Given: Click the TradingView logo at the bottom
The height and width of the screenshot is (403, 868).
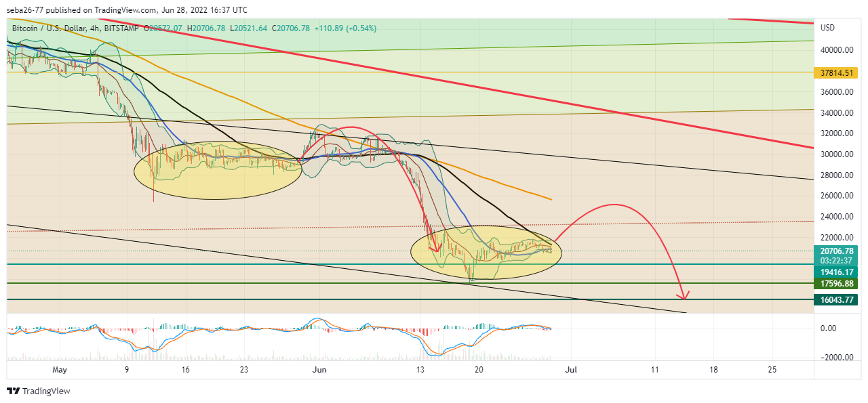Looking at the screenshot, I should (x=39, y=391).
